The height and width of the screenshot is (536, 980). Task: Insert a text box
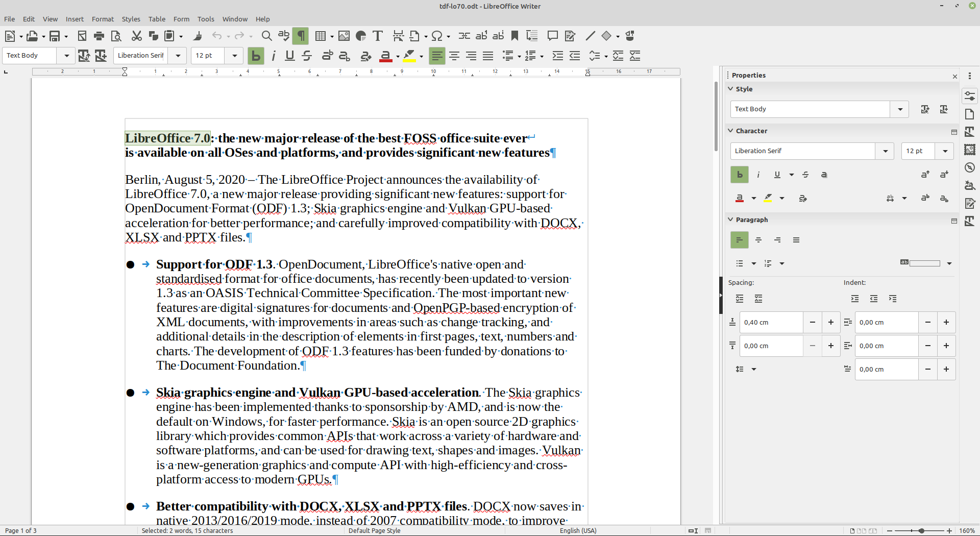(378, 36)
